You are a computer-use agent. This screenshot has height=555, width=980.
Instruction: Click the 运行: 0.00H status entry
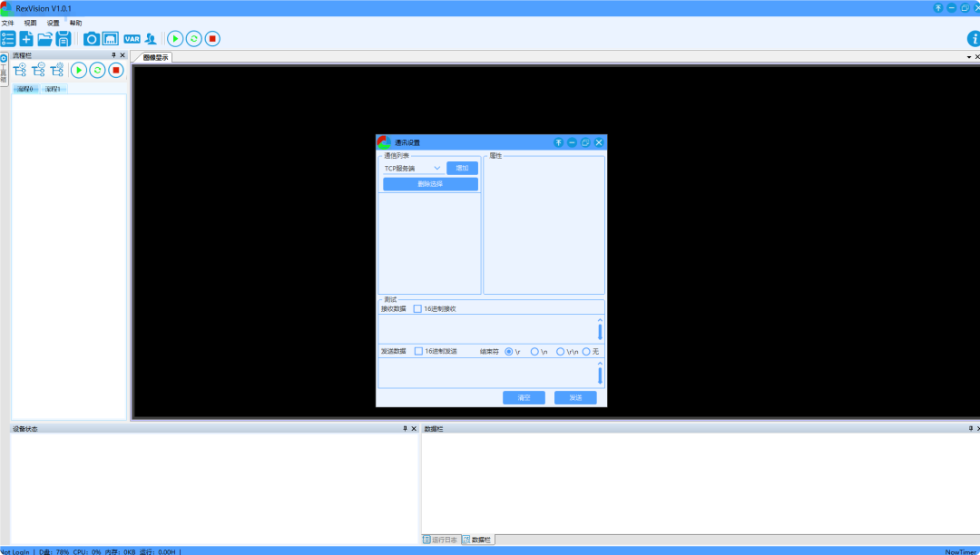(x=158, y=552)
